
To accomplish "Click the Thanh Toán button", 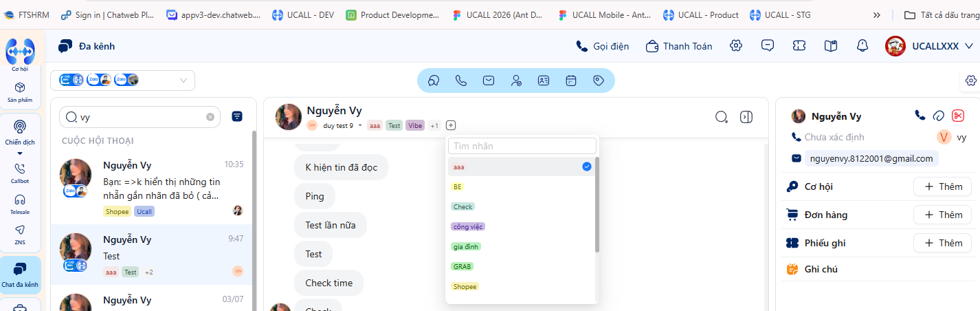I will (x=680, y=46).
